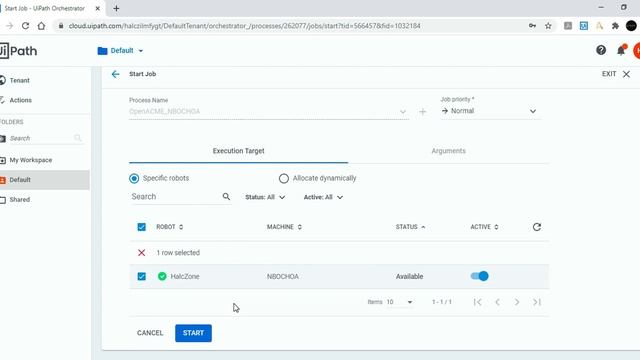Go to the previous page of results

coord(497,302)
